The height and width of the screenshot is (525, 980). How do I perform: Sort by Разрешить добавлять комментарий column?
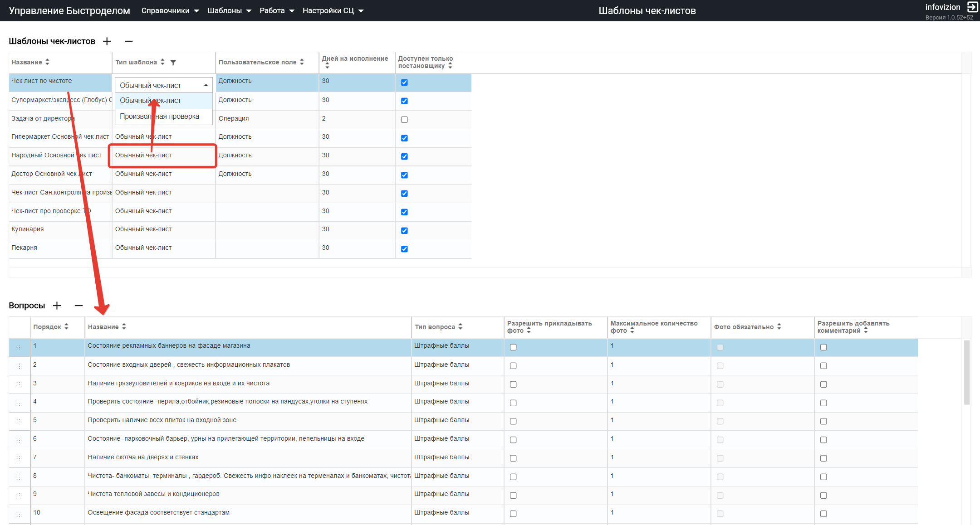(x=866, y=331)
